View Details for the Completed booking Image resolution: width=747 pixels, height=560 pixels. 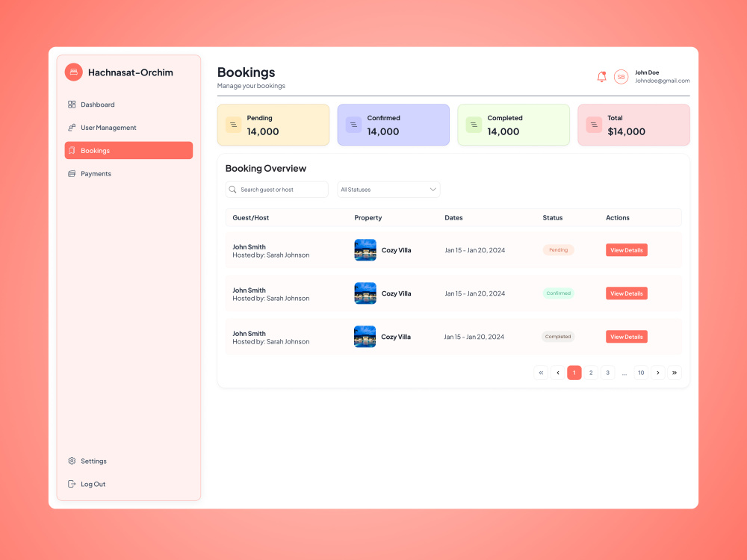(x=627, y=337)
